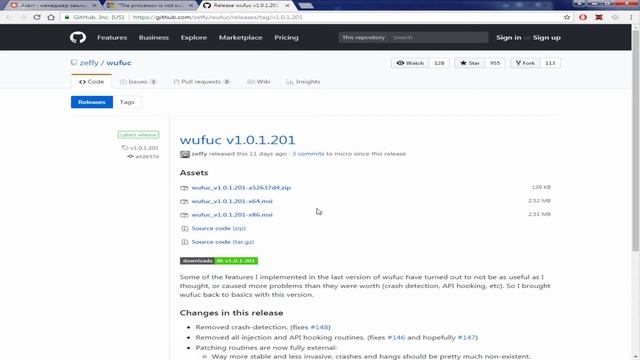
Task: Open the GitHub logo homepage
Action: tap(78, 38)
